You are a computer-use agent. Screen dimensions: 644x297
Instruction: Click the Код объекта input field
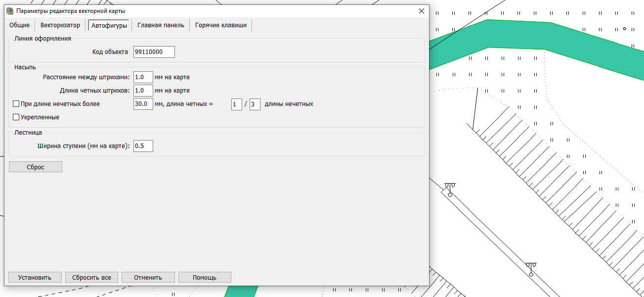point(154,52)
